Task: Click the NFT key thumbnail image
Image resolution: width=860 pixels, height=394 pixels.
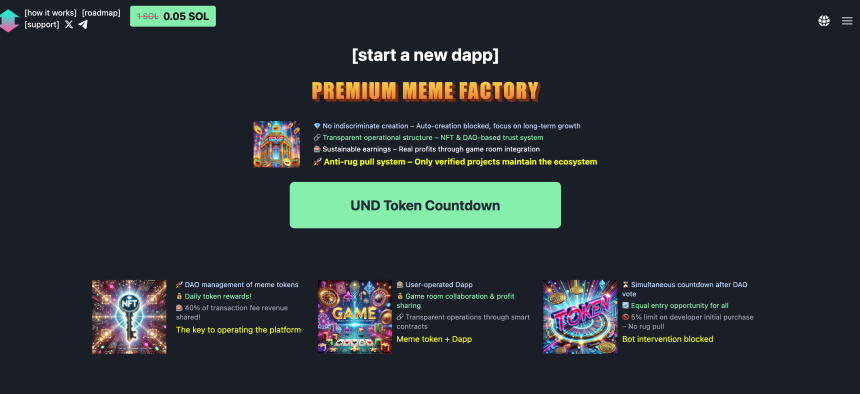Action: [129, 317]
